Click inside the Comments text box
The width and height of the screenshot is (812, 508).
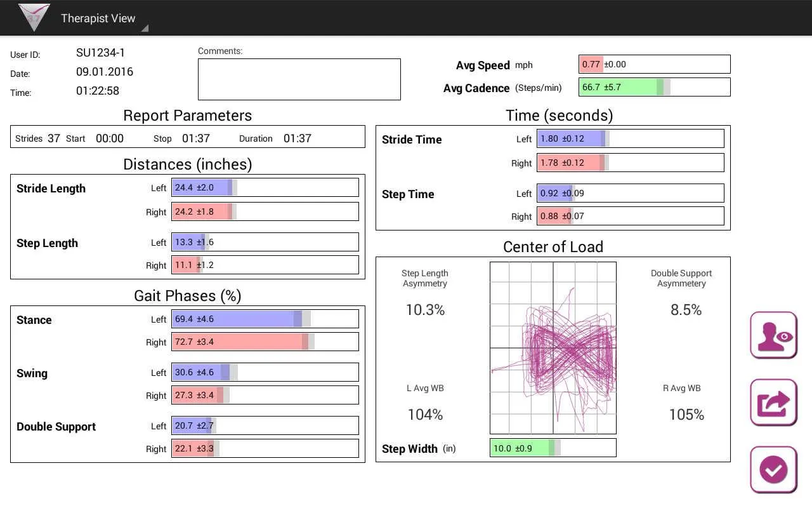point(299,79)
